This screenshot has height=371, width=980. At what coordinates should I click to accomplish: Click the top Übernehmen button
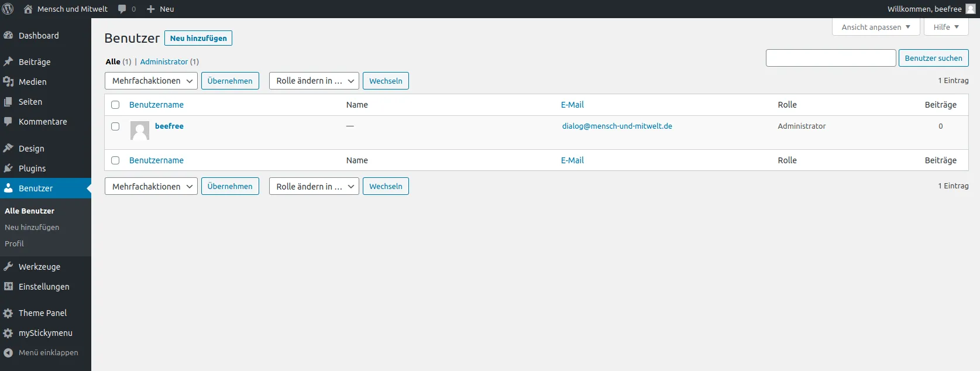(230, 81)
